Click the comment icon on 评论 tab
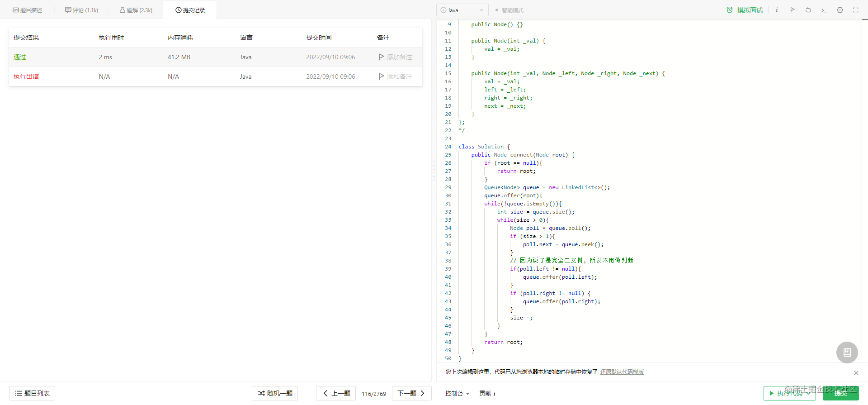The height and width of the screenshot is (405, 868). (x=68, y=10)
